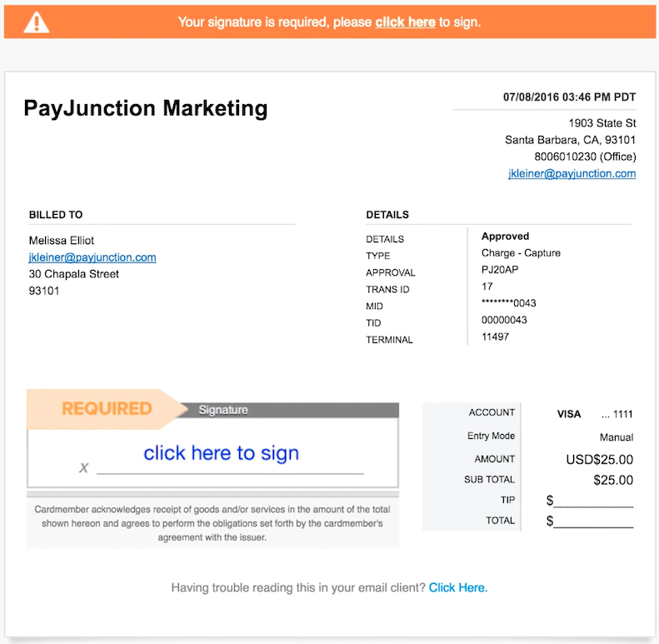This screenshot has height=644, width=659.
Task: Open the 'Click Here.' email client trouble link
Action: coord(458,587)
